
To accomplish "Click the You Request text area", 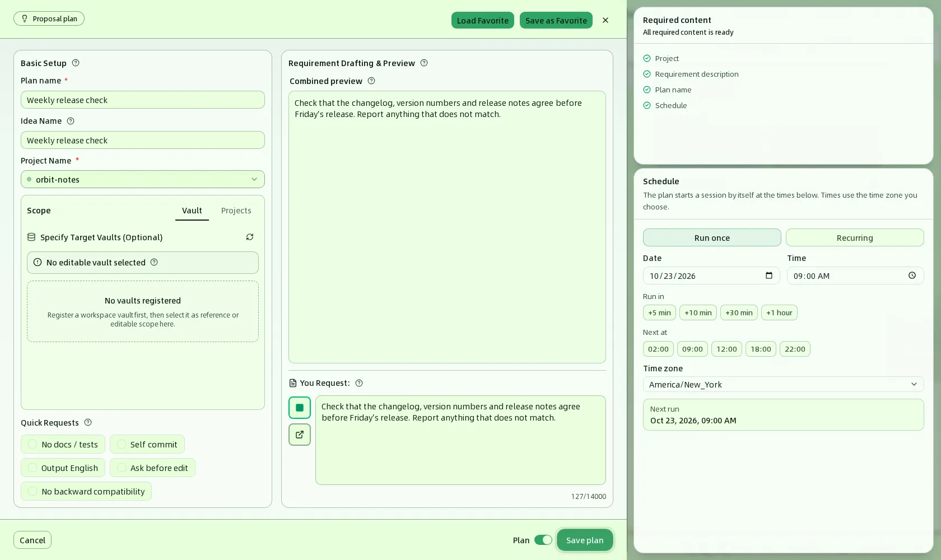I will tap(460, 440).
